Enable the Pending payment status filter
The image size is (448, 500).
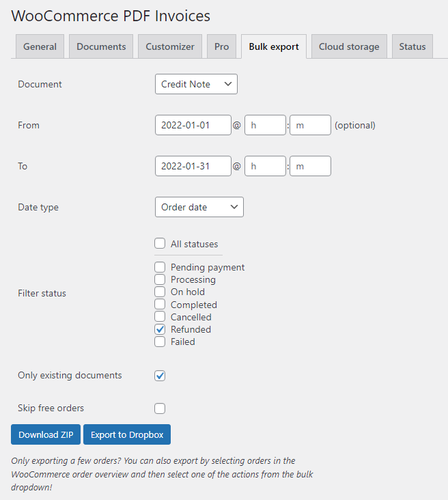(x=160, y=267)
